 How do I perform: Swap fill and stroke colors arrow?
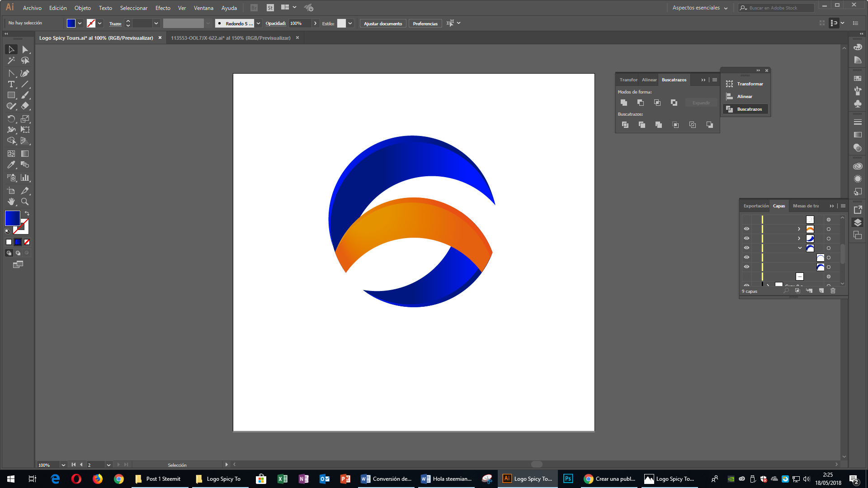coord(27,213)
